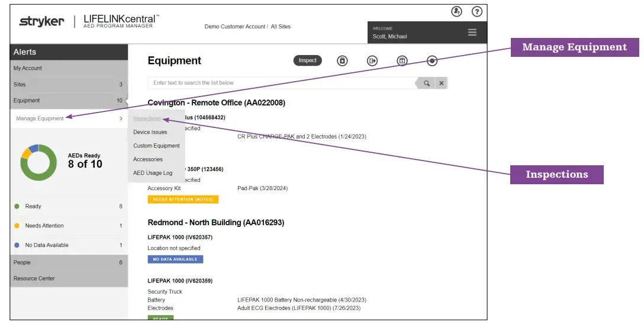Viewport: 644px width, 330px height.
Task: Open the hamburger menu beside Scott, Michael
Action: click(x=472, y=32)
